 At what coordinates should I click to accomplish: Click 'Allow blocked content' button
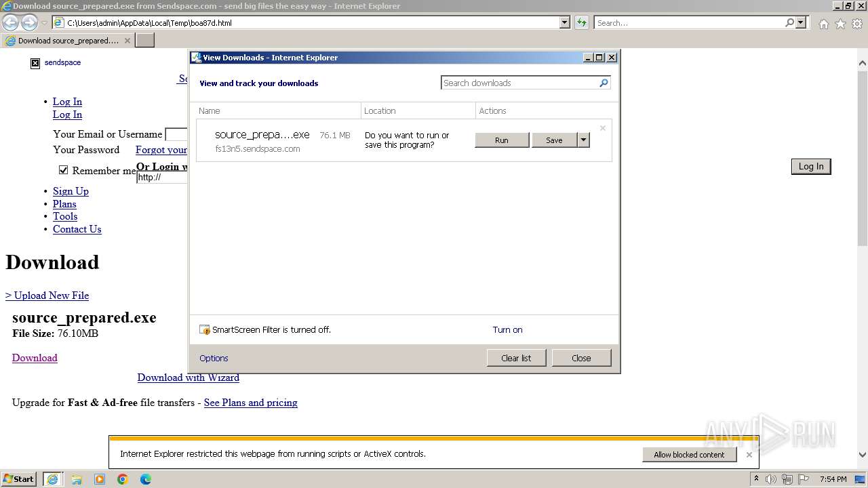pyautogui.click(x=689, y=455)
